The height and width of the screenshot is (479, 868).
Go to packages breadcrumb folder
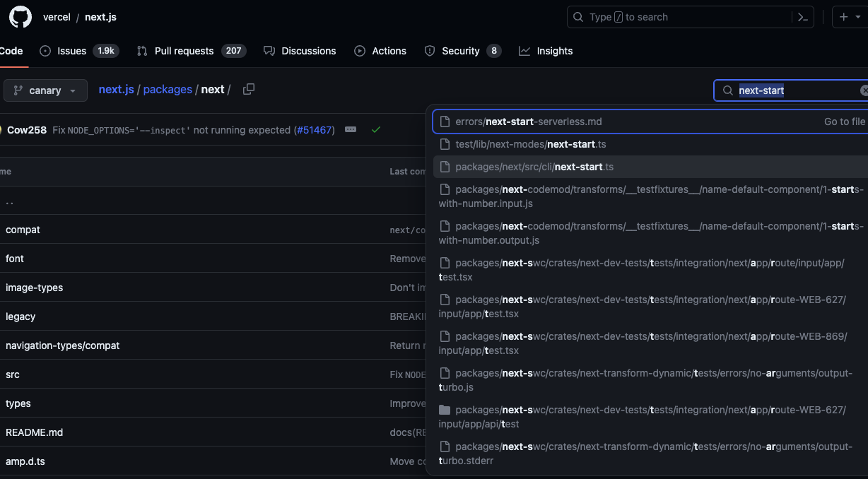tap(168, 90)
